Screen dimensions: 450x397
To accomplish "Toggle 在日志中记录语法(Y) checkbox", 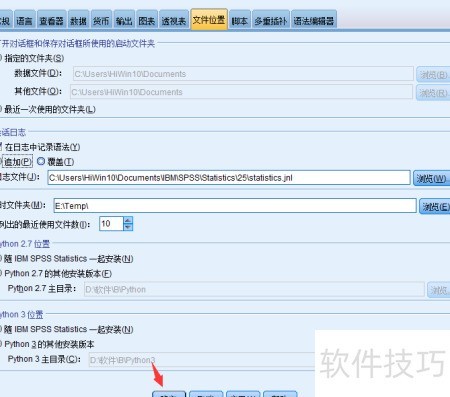I will pyautogui.click(x=39, y=147).
